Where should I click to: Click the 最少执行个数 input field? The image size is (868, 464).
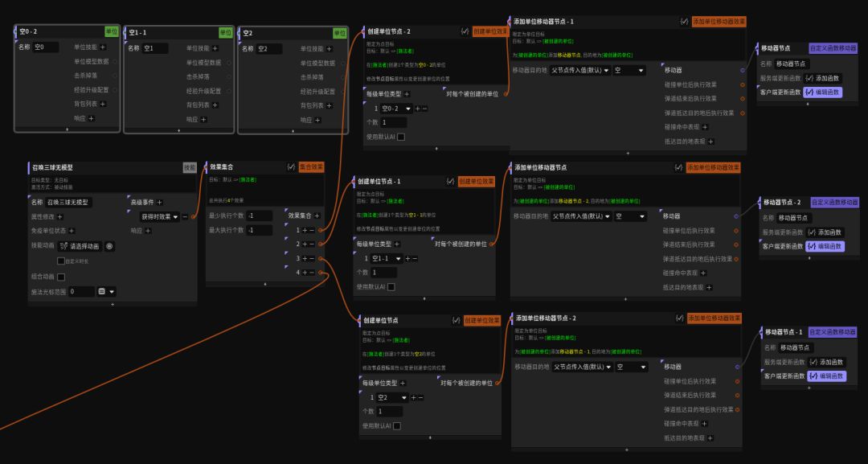point(260,216)
